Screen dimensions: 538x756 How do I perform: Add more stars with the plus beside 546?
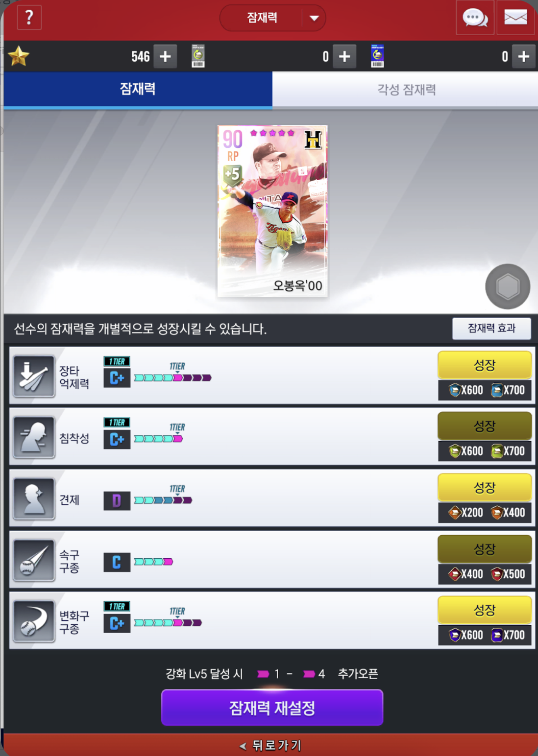pyautogui.click(x=165, y=56)
